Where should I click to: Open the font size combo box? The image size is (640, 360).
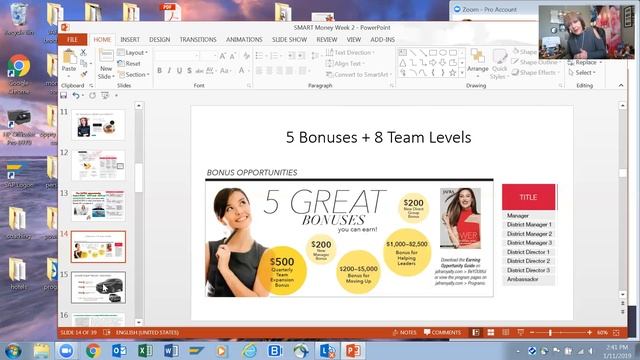(209, 56)
